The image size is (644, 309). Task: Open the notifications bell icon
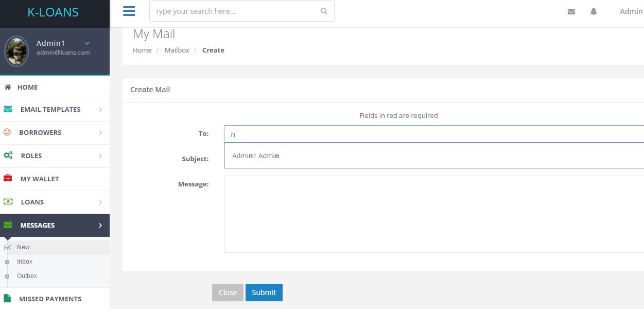(594, 11)
